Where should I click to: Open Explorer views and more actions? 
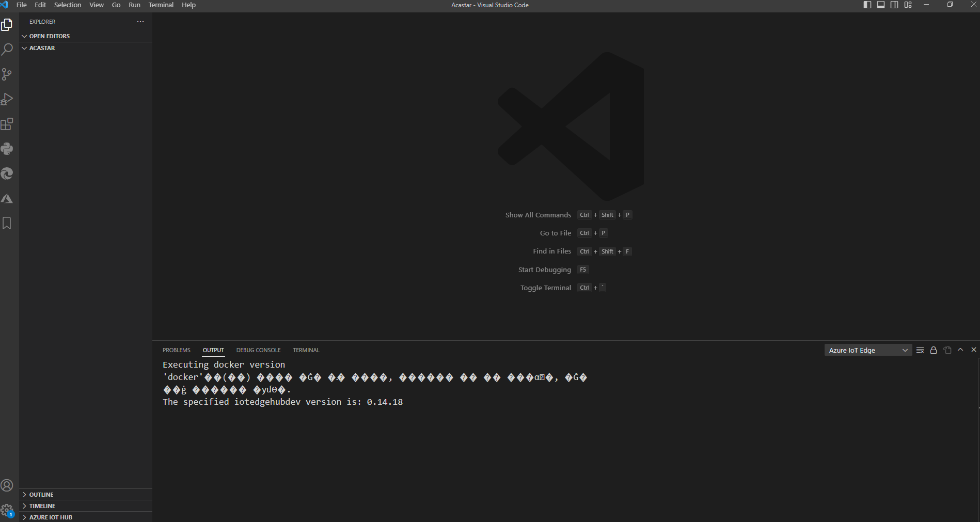(140, 22)
